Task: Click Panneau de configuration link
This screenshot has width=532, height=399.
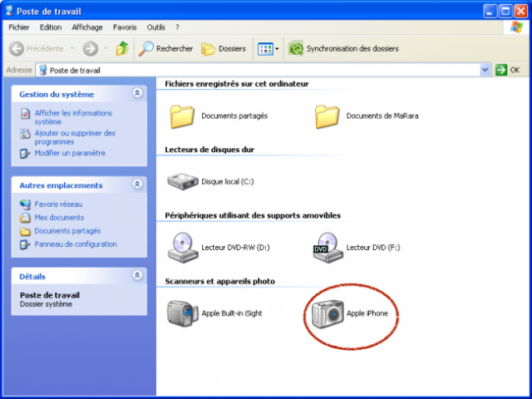Action: (x=75, y=244)
